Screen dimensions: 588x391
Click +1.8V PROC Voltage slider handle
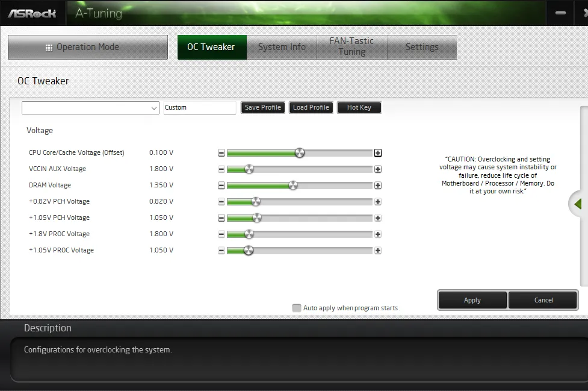point(249,234)
